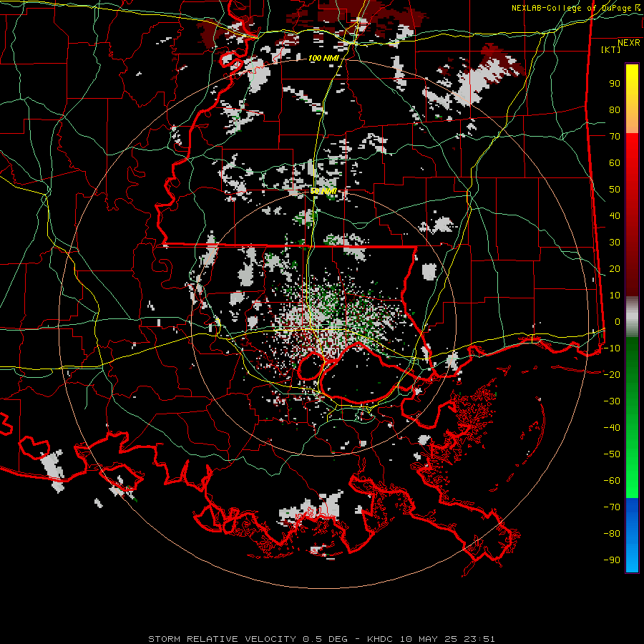Image resolution: width=644 pixels, height=644 pixels.
Task: Click the 20 value on the velocity scale
Action: [615, 269]
